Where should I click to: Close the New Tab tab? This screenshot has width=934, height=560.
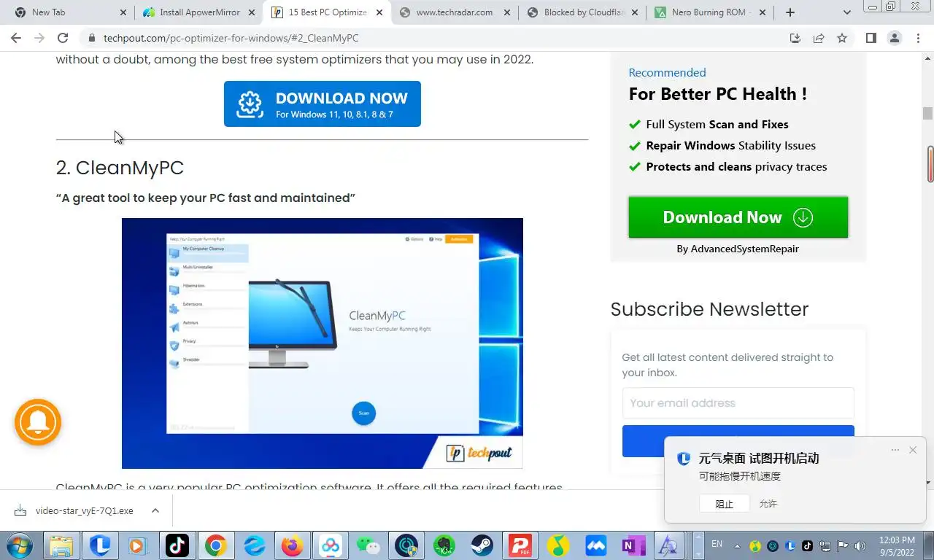click(x=123, y=12)
